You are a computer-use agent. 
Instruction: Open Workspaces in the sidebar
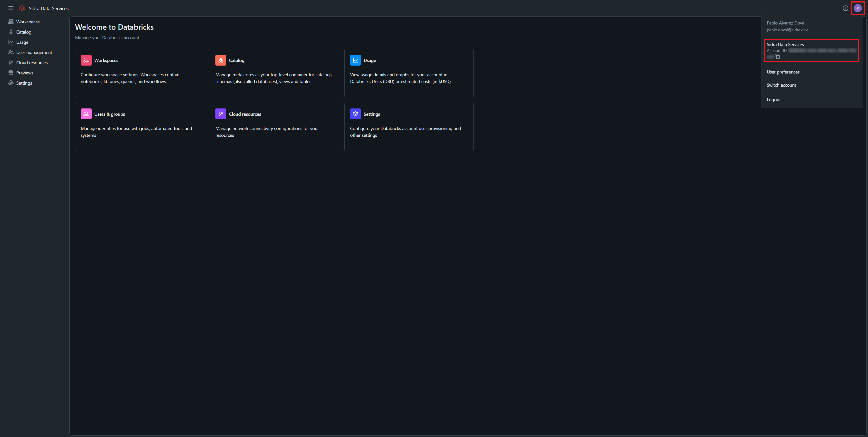pos(28,22)
